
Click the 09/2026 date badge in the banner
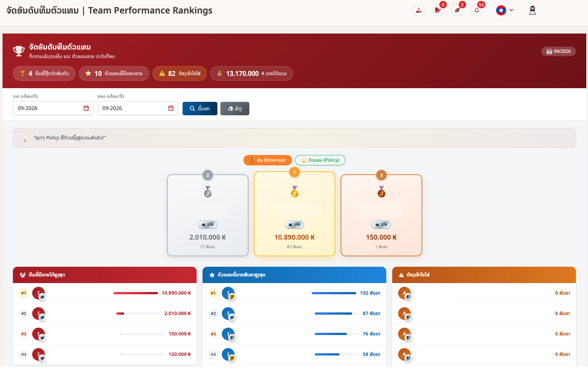pyautogui.click(x=559, y=51)
